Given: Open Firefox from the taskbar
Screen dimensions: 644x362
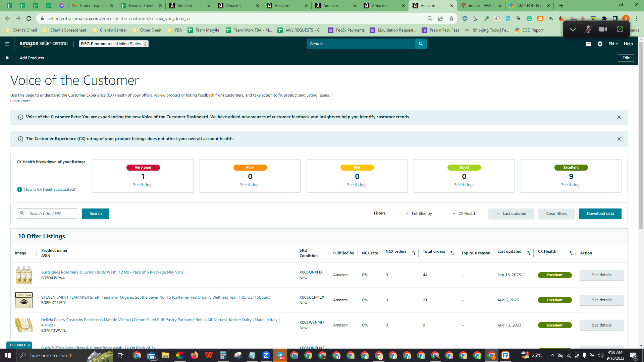Looking at the screenshot, I should pyautogui.click(x=195, y=355).
